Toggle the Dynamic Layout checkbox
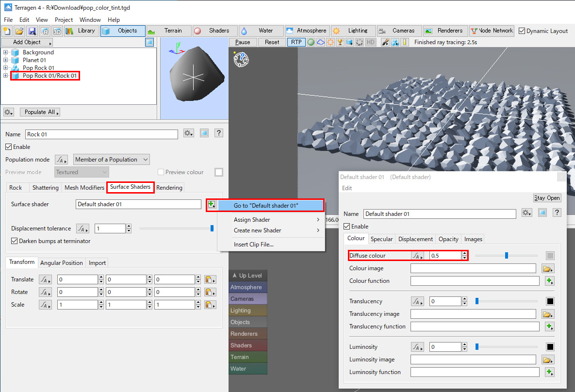The width and height of the screenshot is (575, 392). point(522,31)
